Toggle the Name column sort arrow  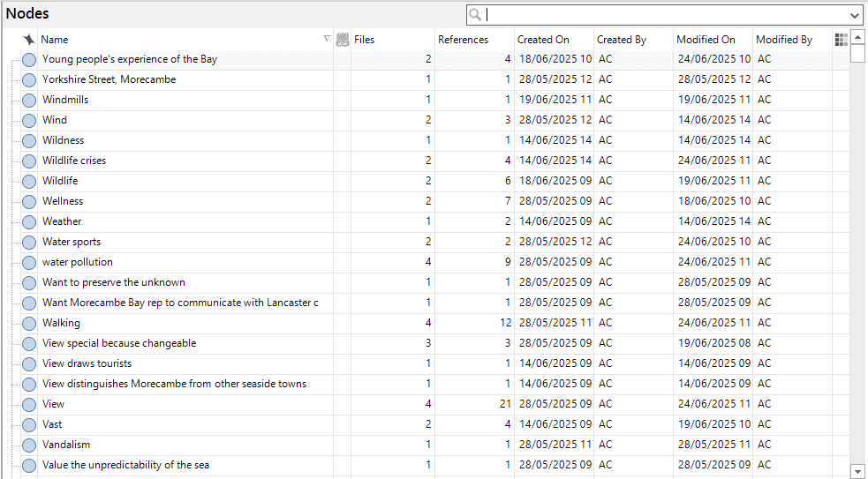327,39
